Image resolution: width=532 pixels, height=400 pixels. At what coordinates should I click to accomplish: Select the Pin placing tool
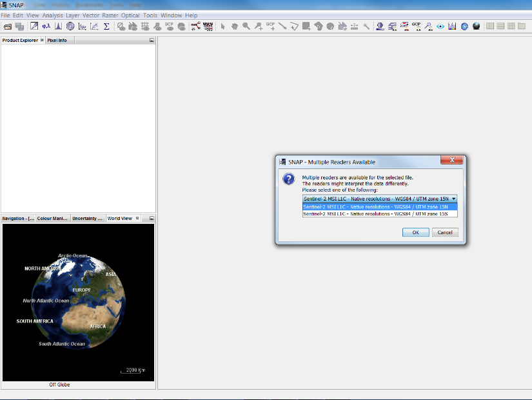click(x=259, y=26)
